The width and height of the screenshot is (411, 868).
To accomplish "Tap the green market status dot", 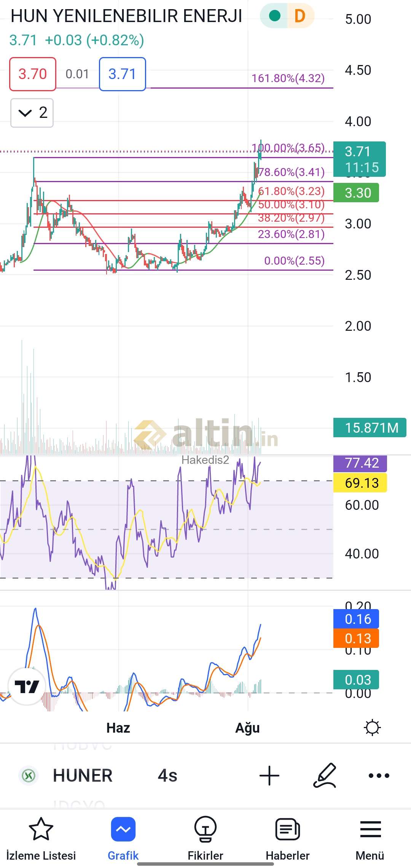I will click(274, 16).
